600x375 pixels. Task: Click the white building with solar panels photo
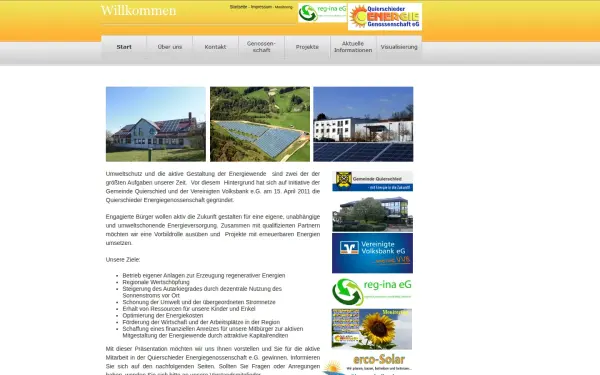pyautogui.click(x=363, y=124)
